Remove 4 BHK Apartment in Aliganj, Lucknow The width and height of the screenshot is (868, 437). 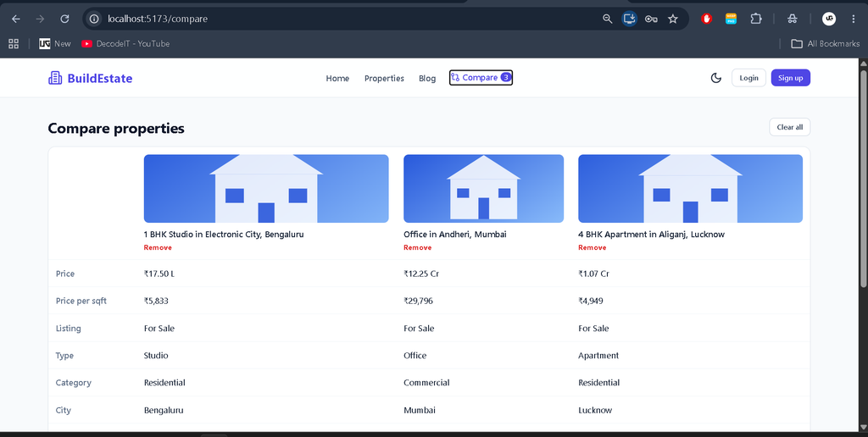[x=592, y=247]
